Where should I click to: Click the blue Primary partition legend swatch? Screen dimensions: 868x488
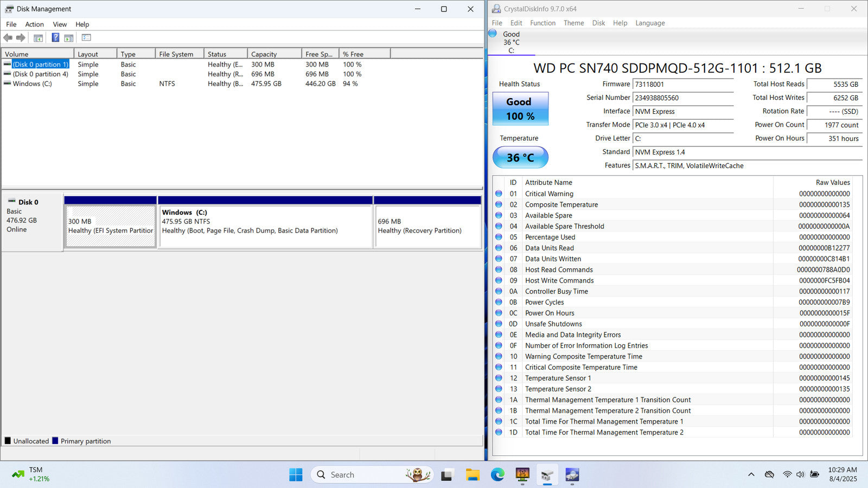pyautogui.click(x=55, y=441)
